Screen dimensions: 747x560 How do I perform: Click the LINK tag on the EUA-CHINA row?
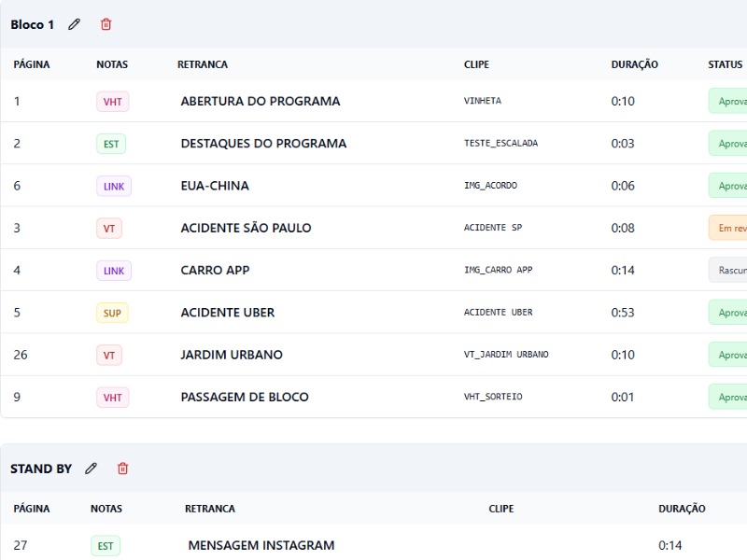click(x=114, y=186)
